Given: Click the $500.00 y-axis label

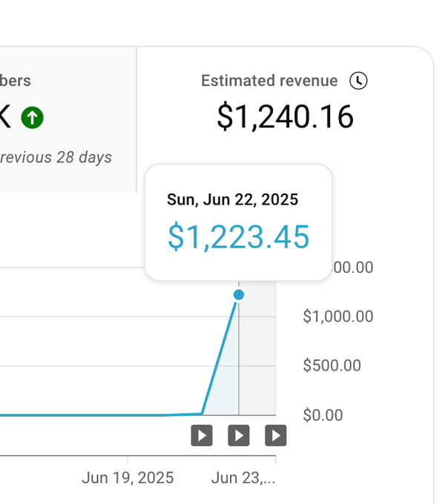Looking at the screenshot, I should tap(332, 365).
